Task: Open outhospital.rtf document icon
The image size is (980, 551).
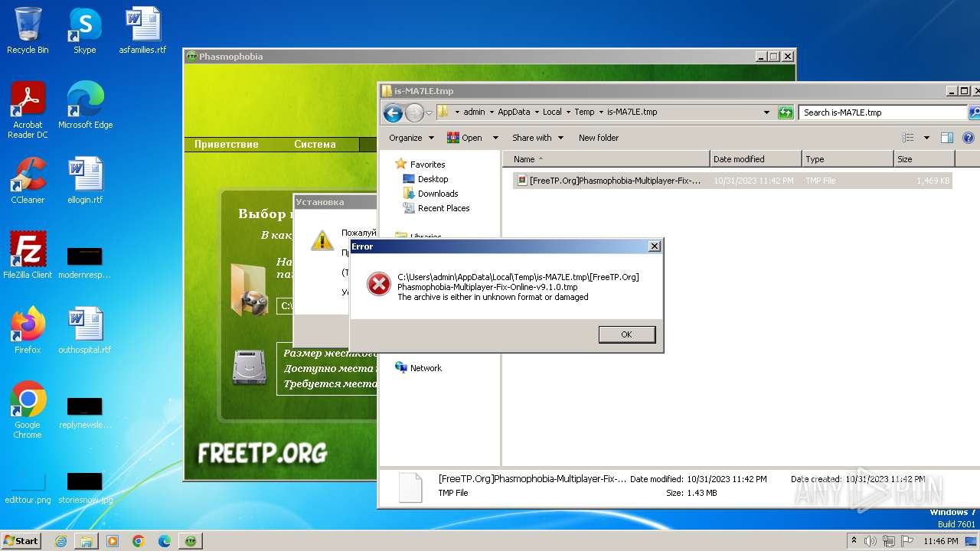Action: [85, 331]
